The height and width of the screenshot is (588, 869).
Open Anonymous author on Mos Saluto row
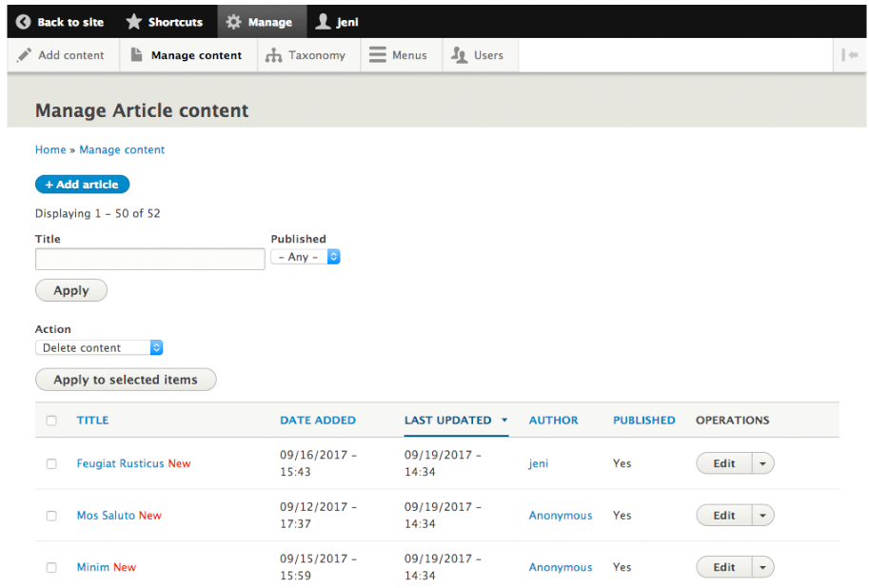[561, 516]
